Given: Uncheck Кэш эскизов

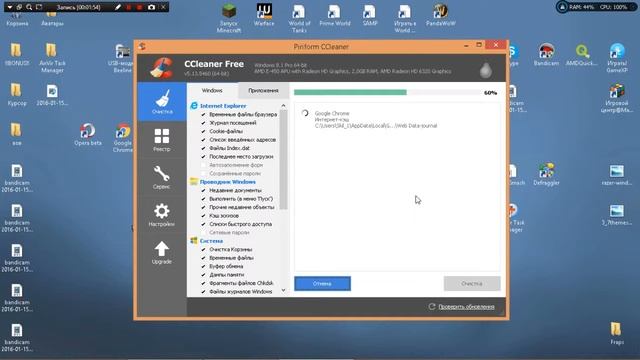Looking at the screenshot, I should point(203,216).
